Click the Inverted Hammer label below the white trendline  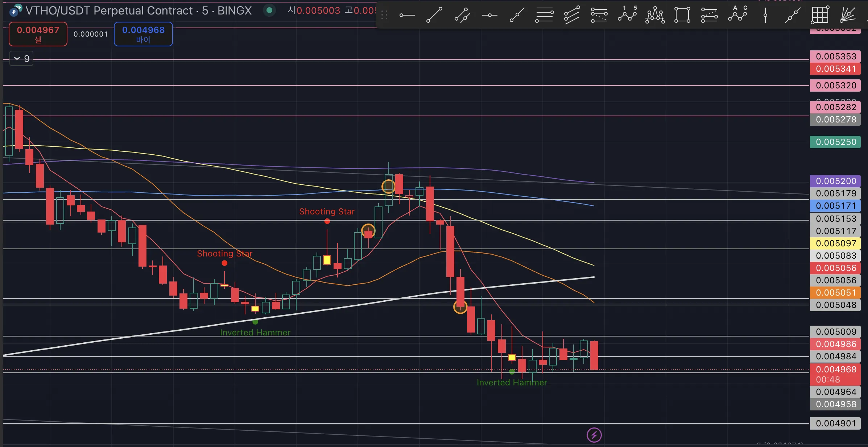255,333
